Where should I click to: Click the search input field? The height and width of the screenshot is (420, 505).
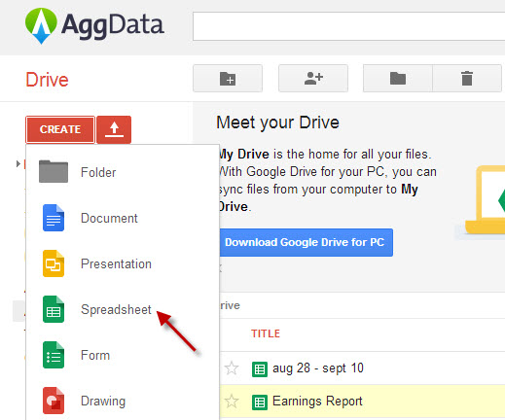click(x=348, y=26)
